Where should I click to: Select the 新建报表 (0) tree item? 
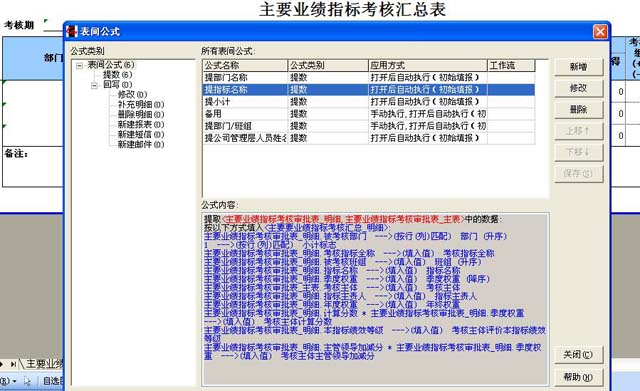coord(141,124)
